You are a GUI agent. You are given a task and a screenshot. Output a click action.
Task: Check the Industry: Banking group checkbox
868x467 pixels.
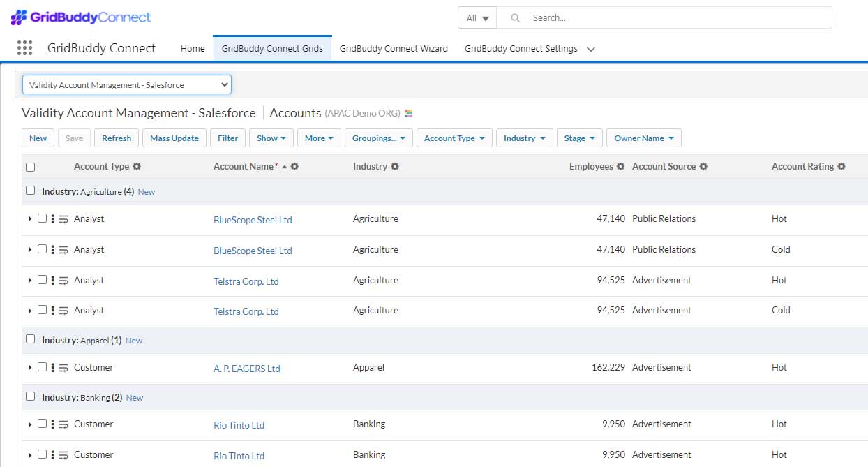[x=30, y=396]
